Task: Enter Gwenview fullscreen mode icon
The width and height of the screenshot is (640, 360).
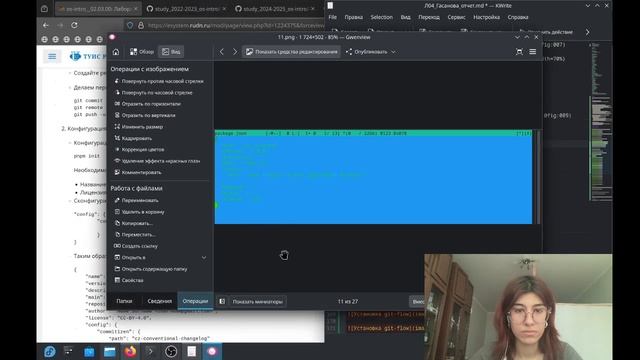Action: (519, 52)
